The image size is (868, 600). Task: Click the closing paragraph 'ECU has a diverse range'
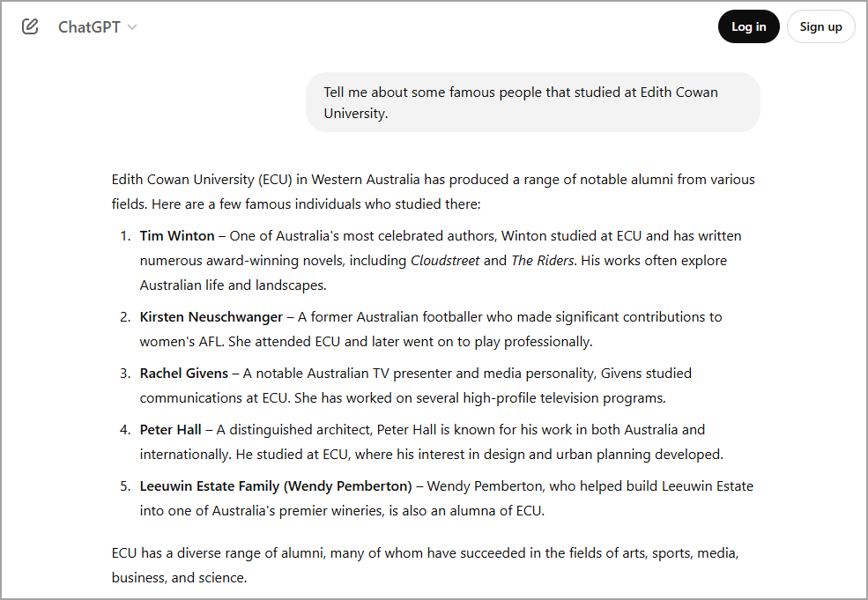pyautogui.click(x=425, y=565)
